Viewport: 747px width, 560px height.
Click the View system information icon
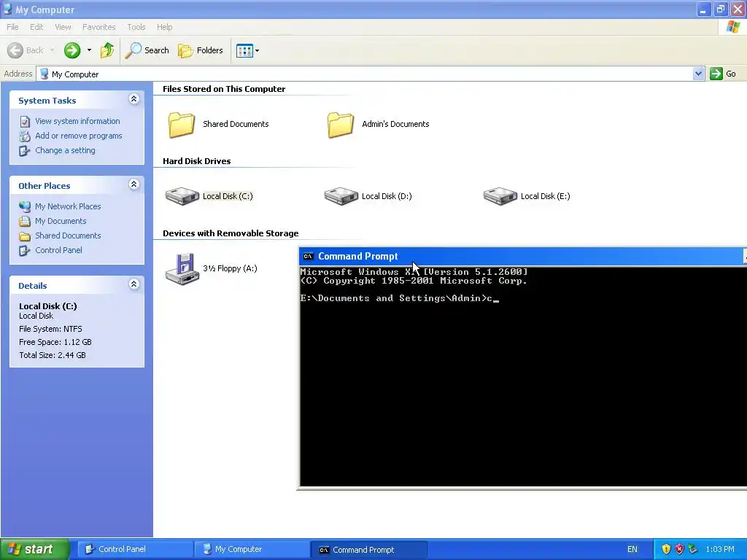click(25, 122)
